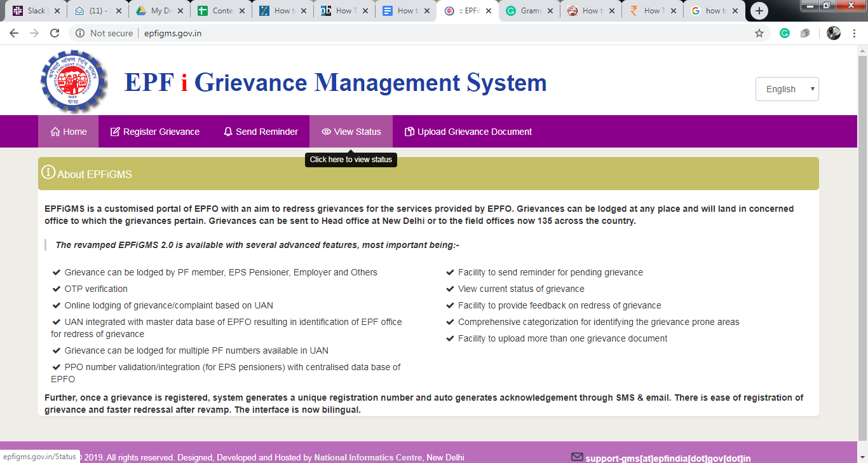Go back using browser back arrow
This screenshot has height=463, width=868.
14,33
